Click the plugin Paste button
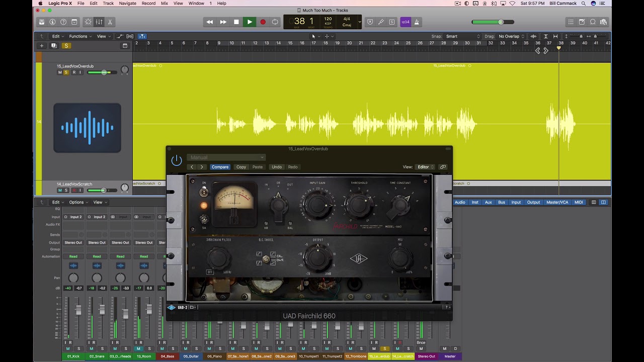 [x=258, y=167]
